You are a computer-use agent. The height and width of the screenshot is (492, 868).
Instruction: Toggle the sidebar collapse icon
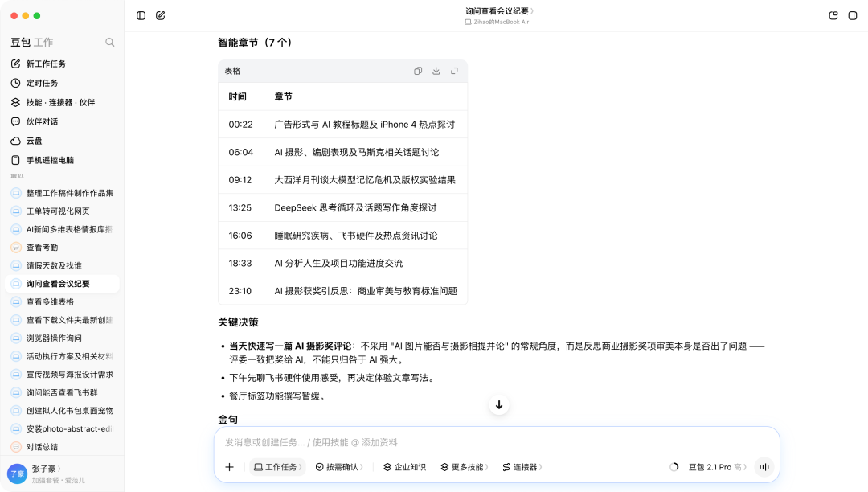click(x=141, y=15)
